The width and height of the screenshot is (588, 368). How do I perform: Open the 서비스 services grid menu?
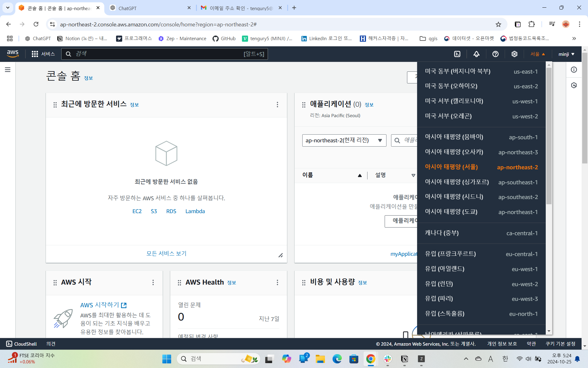43,54
